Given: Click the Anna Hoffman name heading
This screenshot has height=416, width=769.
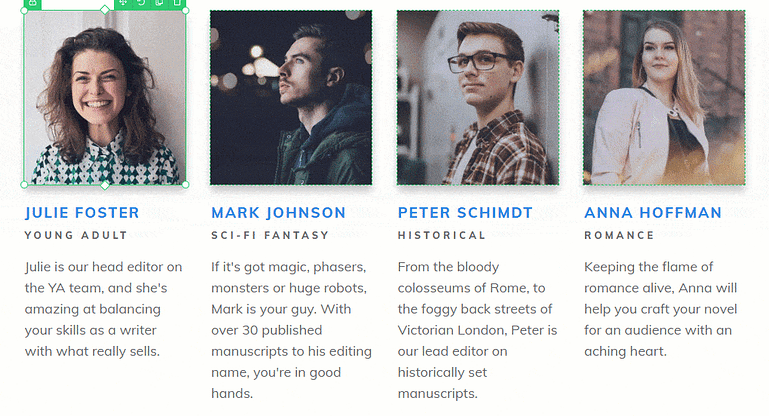Looking at the screenshot, I should coord(652,213).
